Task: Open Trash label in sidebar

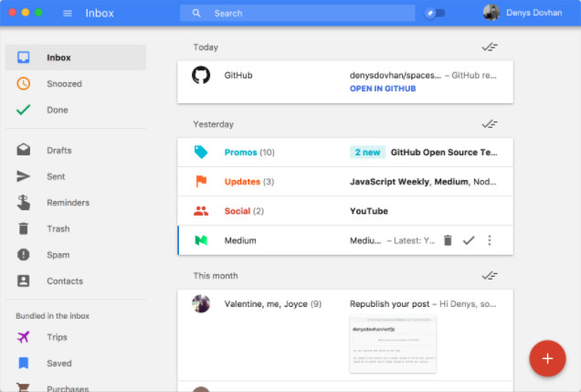Action: pos(58,229)
